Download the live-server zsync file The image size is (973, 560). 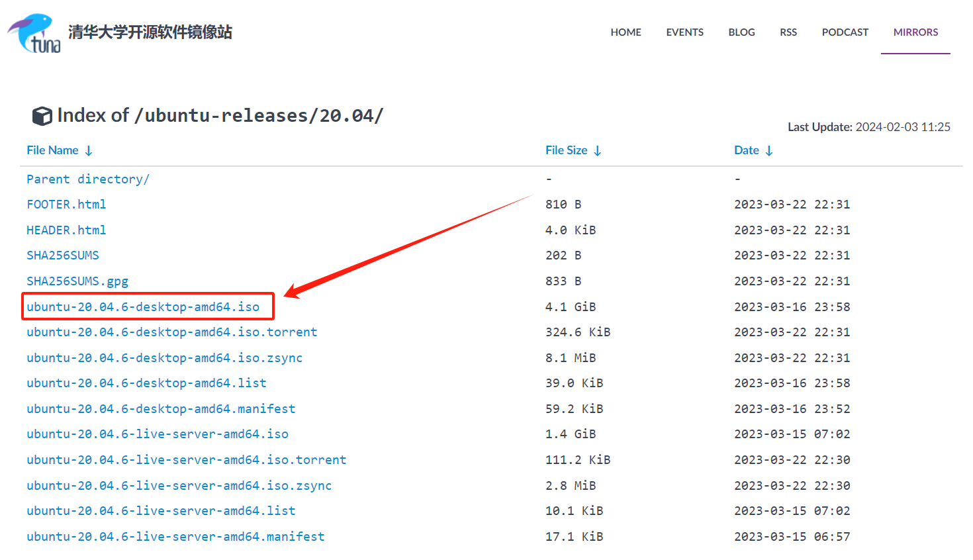tap(179, 485)
